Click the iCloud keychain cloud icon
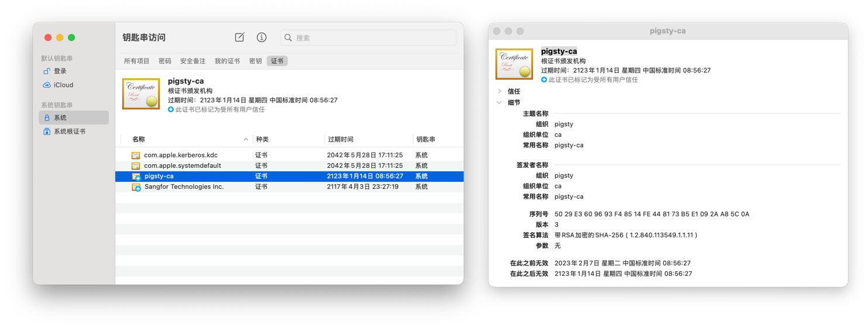 pyautogui.click(x=47, y=85)
